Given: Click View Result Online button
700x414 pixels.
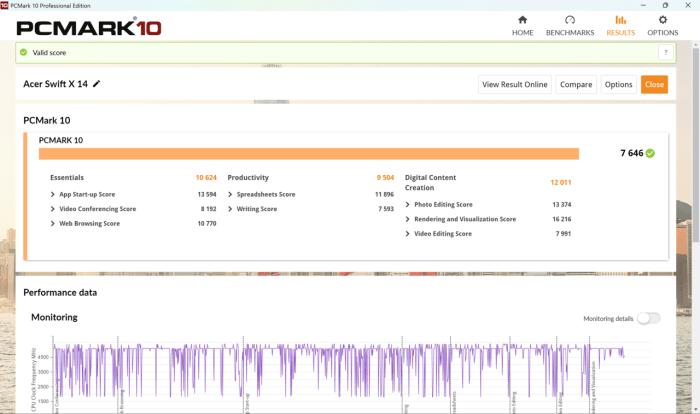Looking at the screenshot, I should pos(515,84).
